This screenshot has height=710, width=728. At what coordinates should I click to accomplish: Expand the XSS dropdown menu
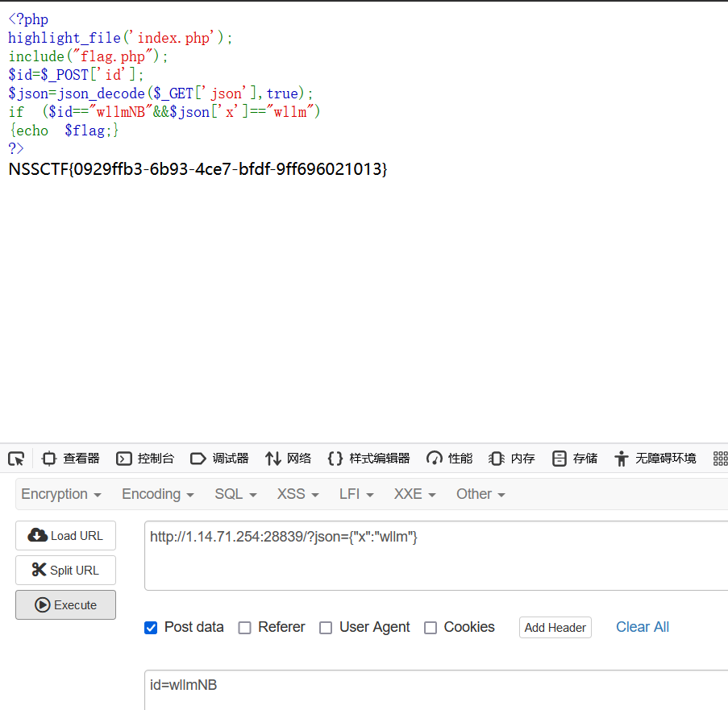(x=298, y=494)
